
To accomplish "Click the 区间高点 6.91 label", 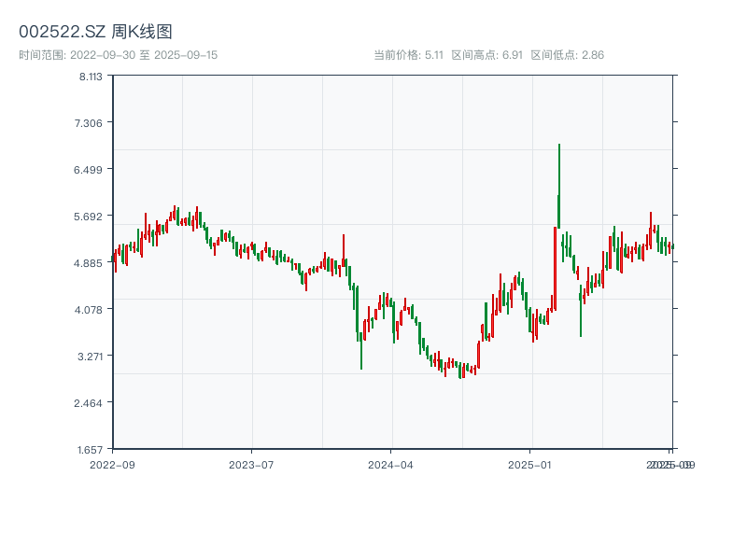I will 486,55.
